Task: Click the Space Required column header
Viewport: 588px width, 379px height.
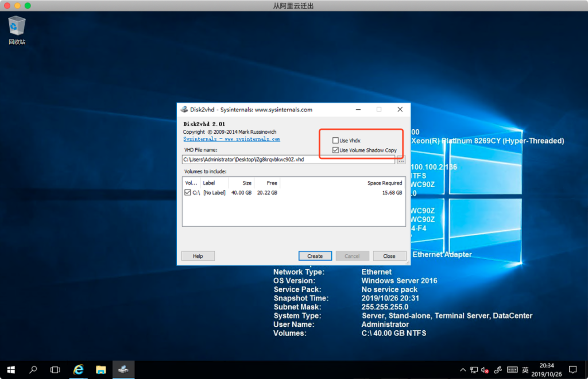Action: [x=384, y=183]
